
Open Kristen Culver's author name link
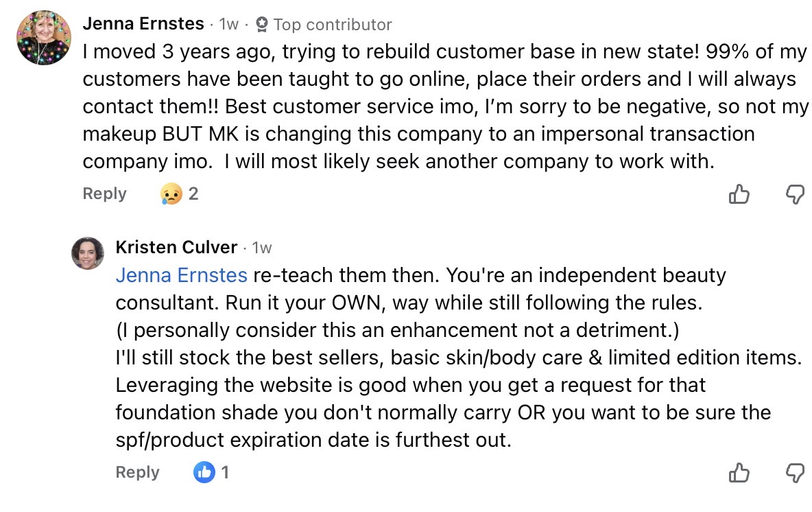176,247
